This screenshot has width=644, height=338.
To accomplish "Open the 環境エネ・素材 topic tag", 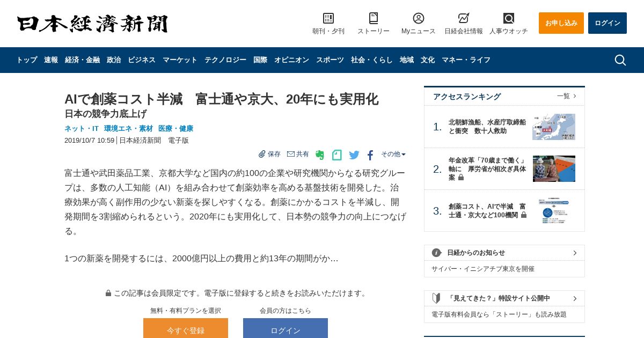I will tap(129, 129).
